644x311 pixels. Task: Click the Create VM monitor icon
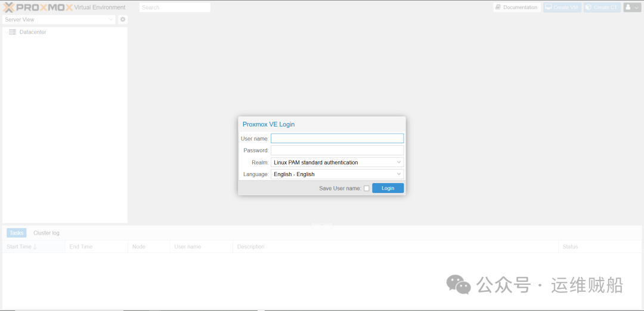(x=548, y=7)
